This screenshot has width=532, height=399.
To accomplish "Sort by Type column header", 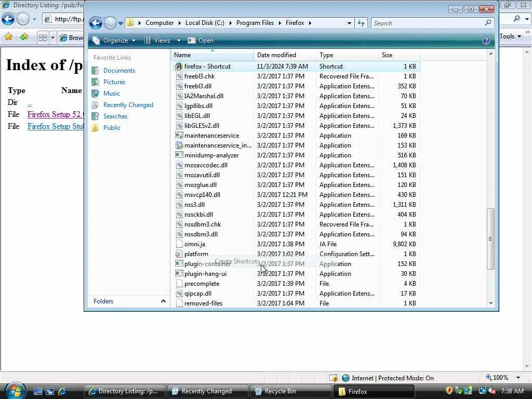I will click(x=347, y=55).
